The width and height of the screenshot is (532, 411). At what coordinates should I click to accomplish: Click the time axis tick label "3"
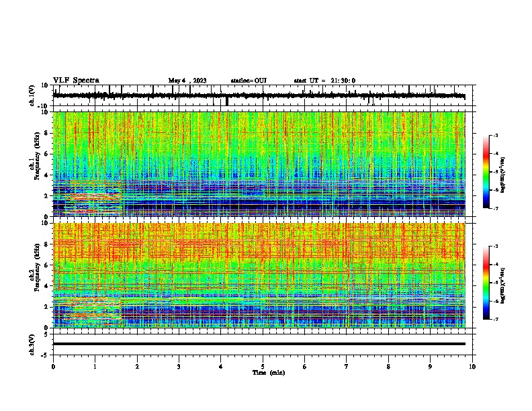[179, 367]
